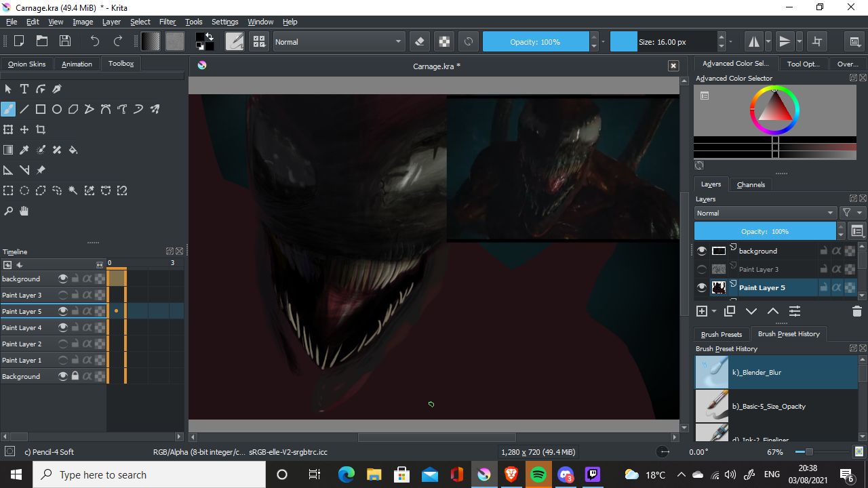Viewport: 868px width, 488px height.
Task: Switch to the Channels tab
Action: [750, 184]
